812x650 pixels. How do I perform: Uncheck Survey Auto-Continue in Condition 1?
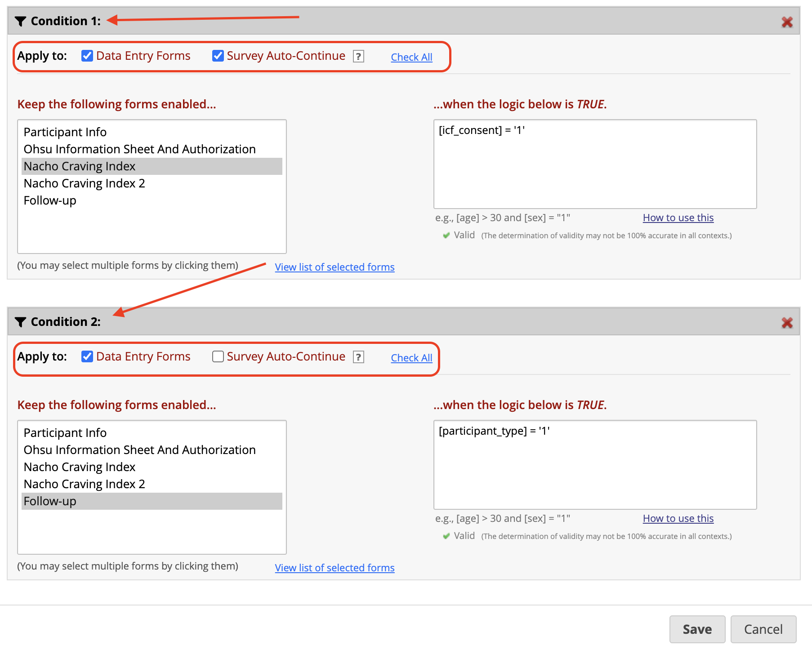coord(218,56)
